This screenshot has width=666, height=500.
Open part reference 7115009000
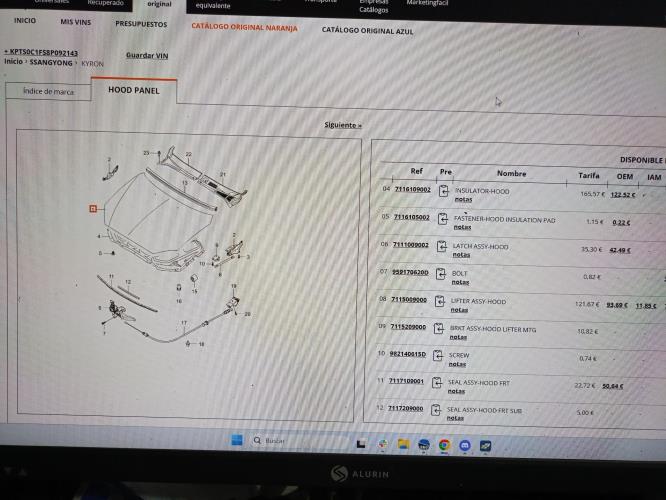pyautogui.click(x=409, y=299)
